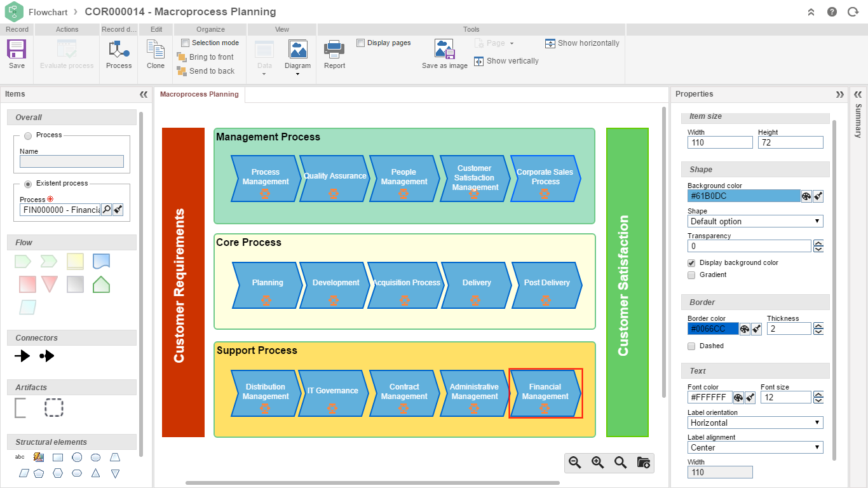The height and width of the screenshot is (488, 868).
Task: Collapse the ribbon with double chevron
Action: pyautogui.click(x=811, y=12)
